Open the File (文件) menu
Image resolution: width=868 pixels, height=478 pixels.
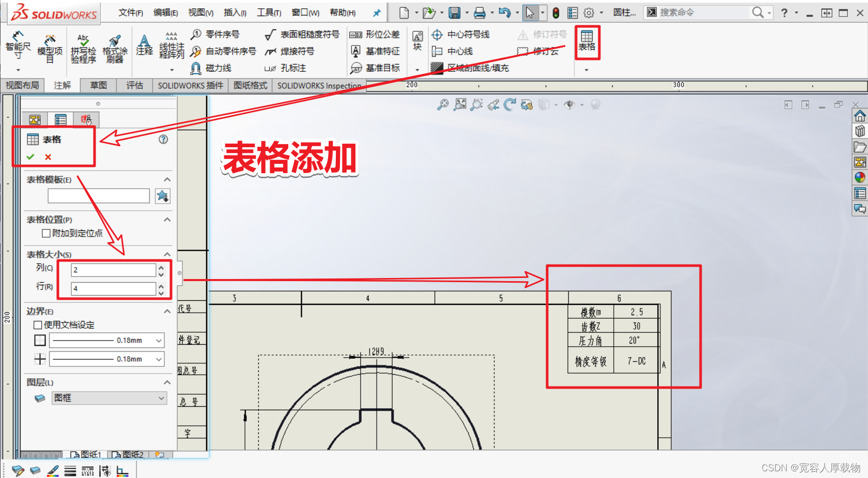131,12
